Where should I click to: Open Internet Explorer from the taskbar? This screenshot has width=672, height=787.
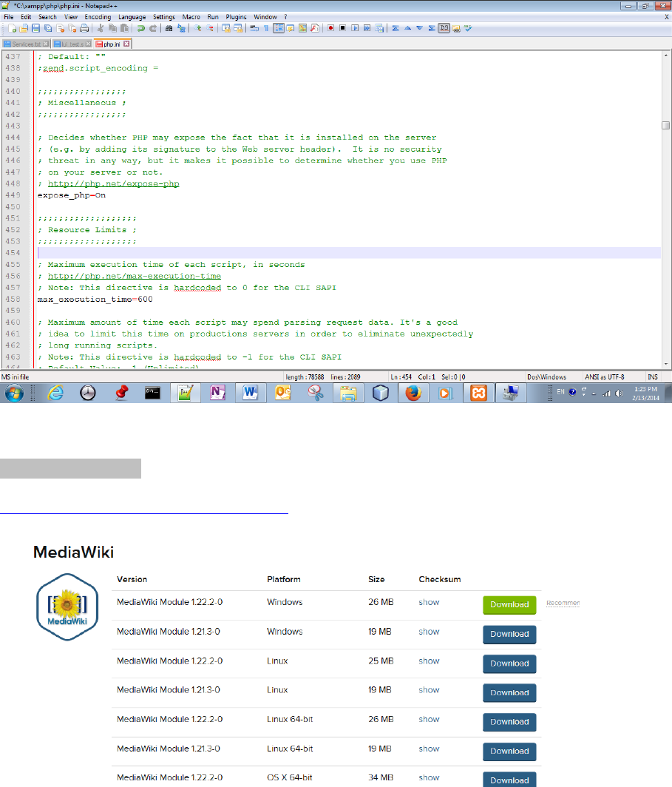click(x=55, y=393)
